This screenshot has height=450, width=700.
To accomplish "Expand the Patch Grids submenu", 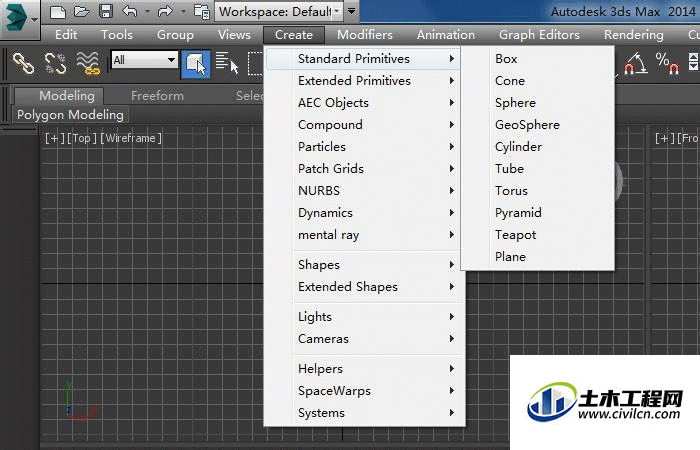I will (x=364, y=169).
